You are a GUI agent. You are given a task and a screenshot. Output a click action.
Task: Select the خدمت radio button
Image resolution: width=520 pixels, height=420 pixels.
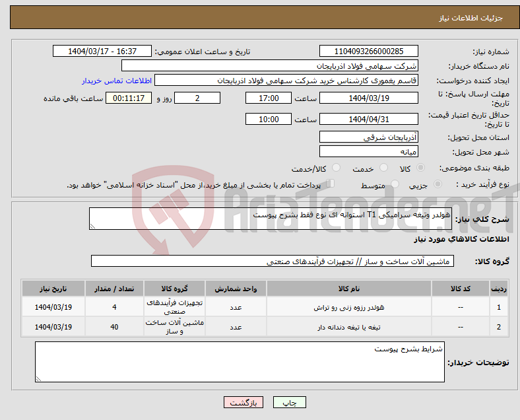[383, 168]
